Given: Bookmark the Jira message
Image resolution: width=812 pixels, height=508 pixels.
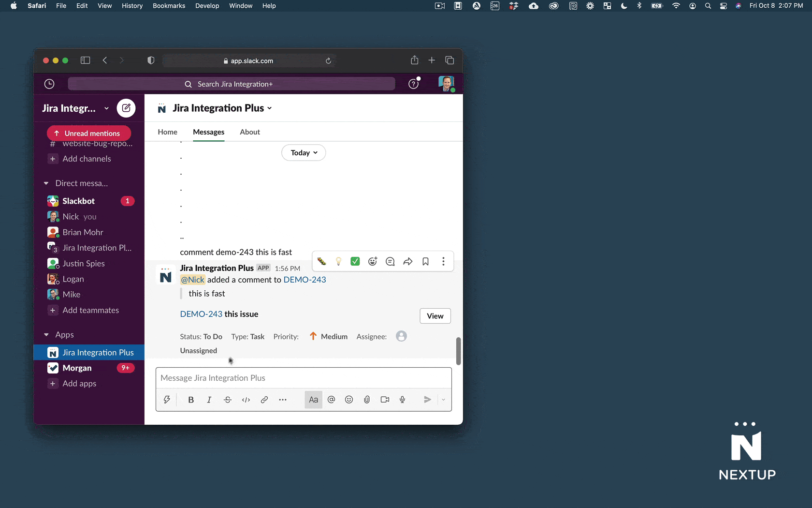Looking at the screenshot, I should tap(425, 261).
